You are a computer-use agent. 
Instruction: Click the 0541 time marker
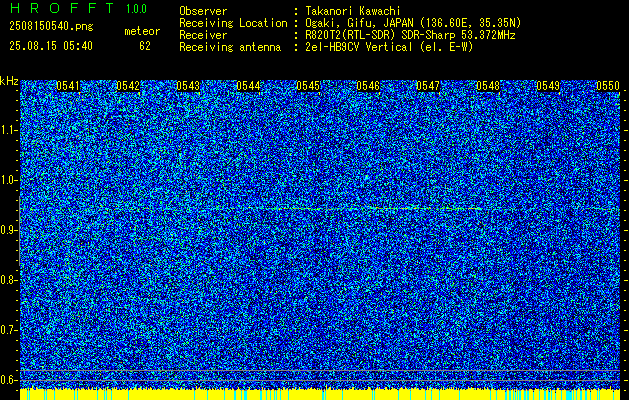(x=68, y=86)
